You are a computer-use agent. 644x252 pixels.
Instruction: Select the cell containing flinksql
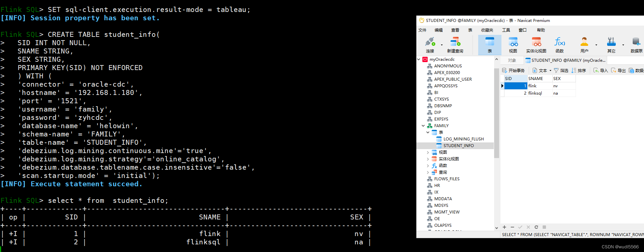pyautogui.click(x=540, y=93)
